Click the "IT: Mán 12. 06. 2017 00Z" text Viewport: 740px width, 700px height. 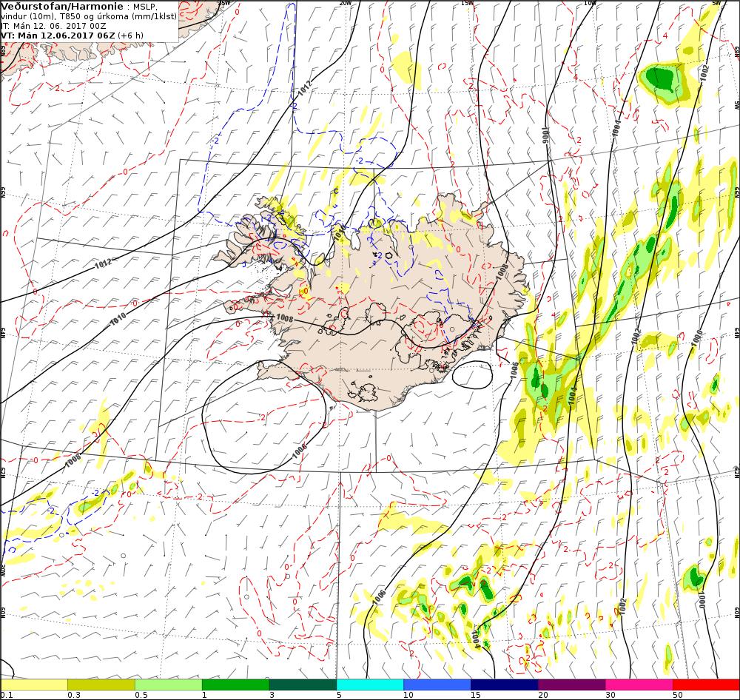(x=54, y=26)
